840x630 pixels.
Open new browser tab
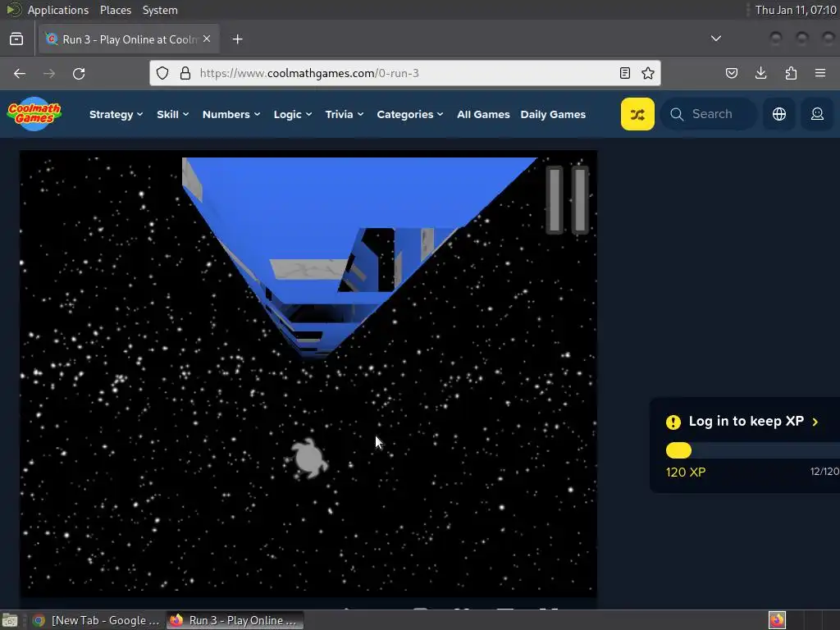(237, 39)
